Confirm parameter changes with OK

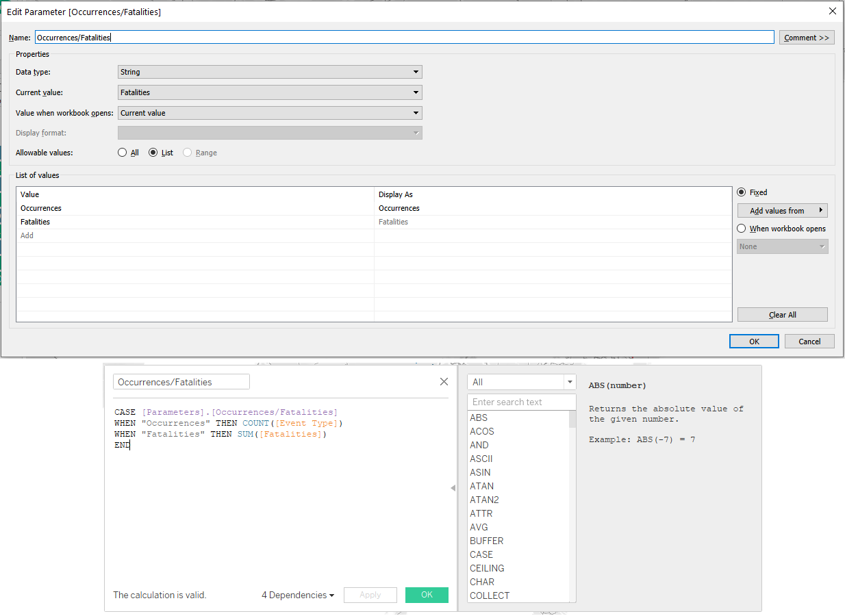pyautogui.click(x=754, y=341)
